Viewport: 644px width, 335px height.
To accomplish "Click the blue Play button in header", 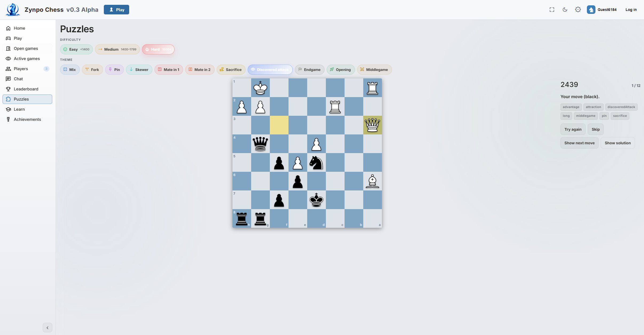I will pos(116,10).
